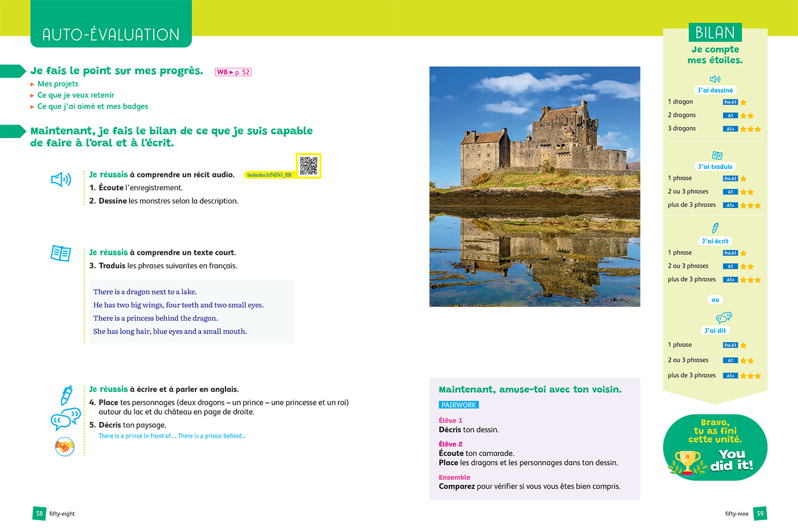Click the page number 58 square
Viewport: 798px width, 532px height.
click(39, 513)
